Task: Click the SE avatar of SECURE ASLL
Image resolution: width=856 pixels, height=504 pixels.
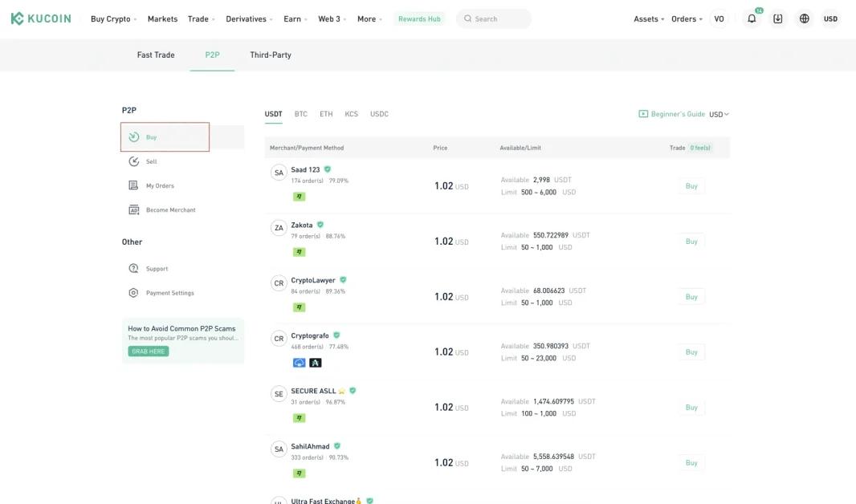Action: click(279, 394)
